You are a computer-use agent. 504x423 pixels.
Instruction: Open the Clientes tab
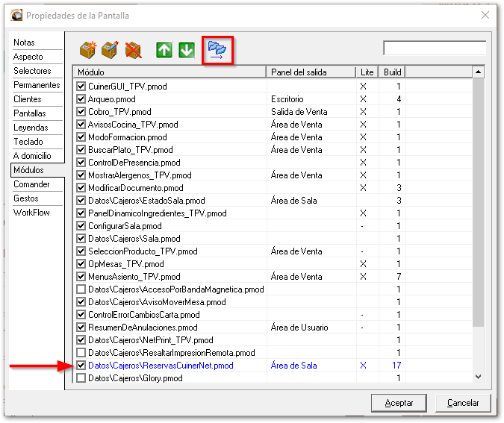click(37, 99)
